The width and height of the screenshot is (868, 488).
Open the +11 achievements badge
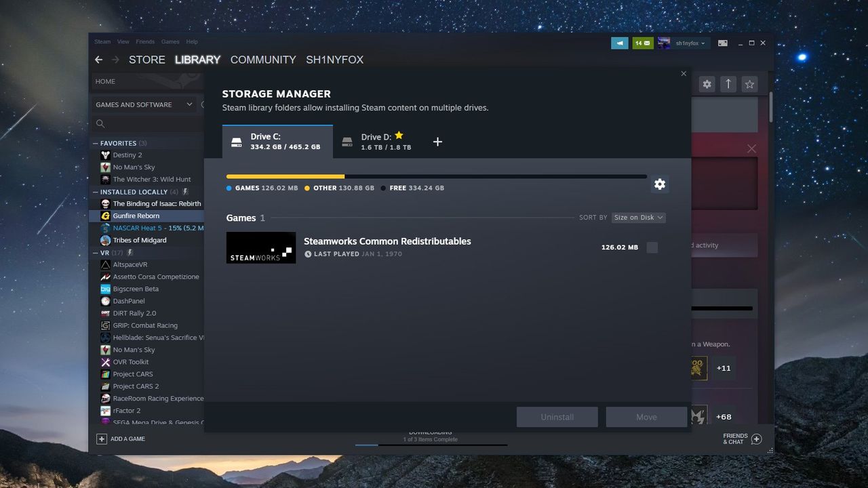pyautogui.click(x=724, y=368)
